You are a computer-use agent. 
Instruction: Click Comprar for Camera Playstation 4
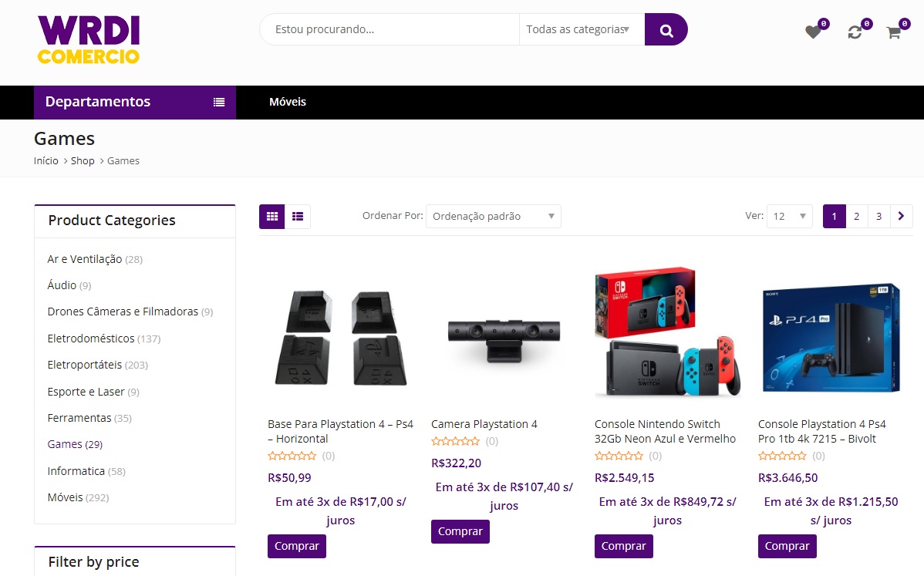click(x=460, y=531)
